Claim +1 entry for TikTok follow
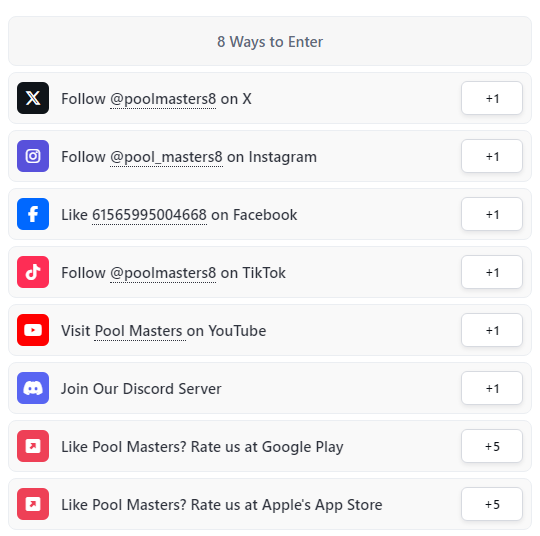 point(492,272)
